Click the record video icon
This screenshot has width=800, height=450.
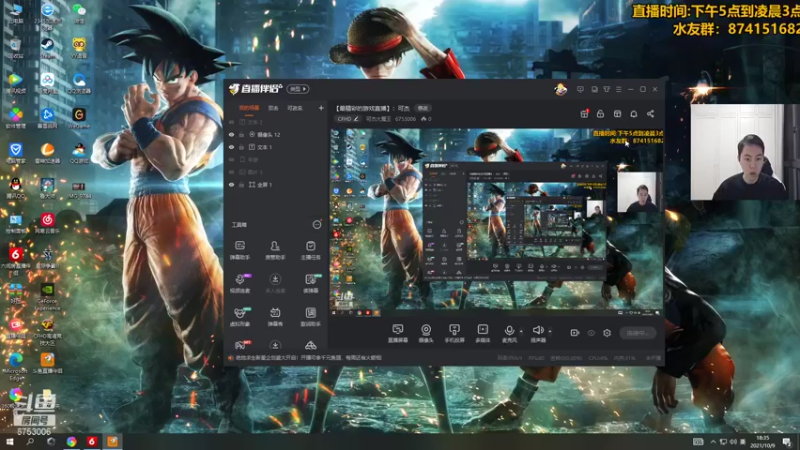[x=574, y=333]
